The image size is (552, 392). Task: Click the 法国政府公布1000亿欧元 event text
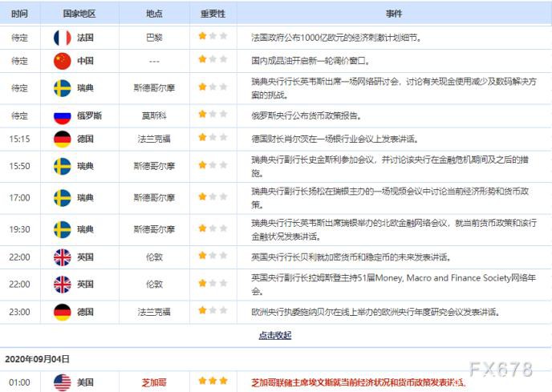pyautogui.click(x=336, y=38)
